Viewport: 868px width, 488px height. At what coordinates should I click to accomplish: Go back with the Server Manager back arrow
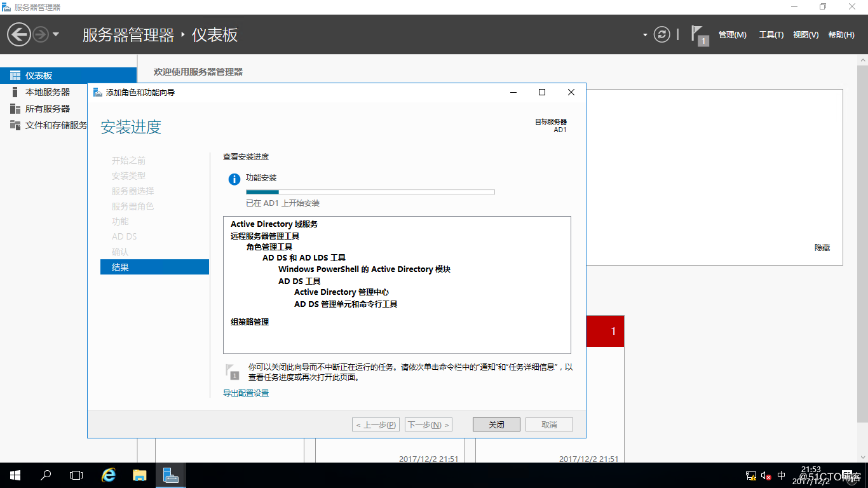(x=19, y=34)
